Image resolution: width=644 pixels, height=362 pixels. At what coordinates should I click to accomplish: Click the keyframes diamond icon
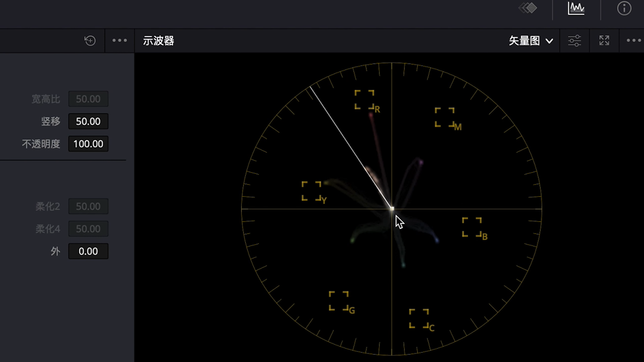pos(528,8)
